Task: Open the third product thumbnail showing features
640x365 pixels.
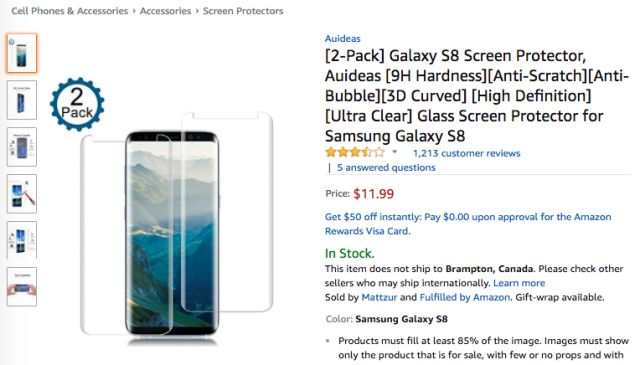Action: click(x=22, y=147)
